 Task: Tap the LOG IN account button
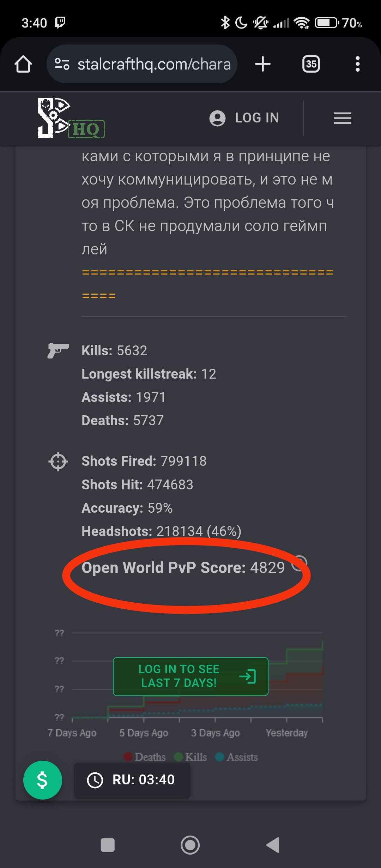point(244,118)
